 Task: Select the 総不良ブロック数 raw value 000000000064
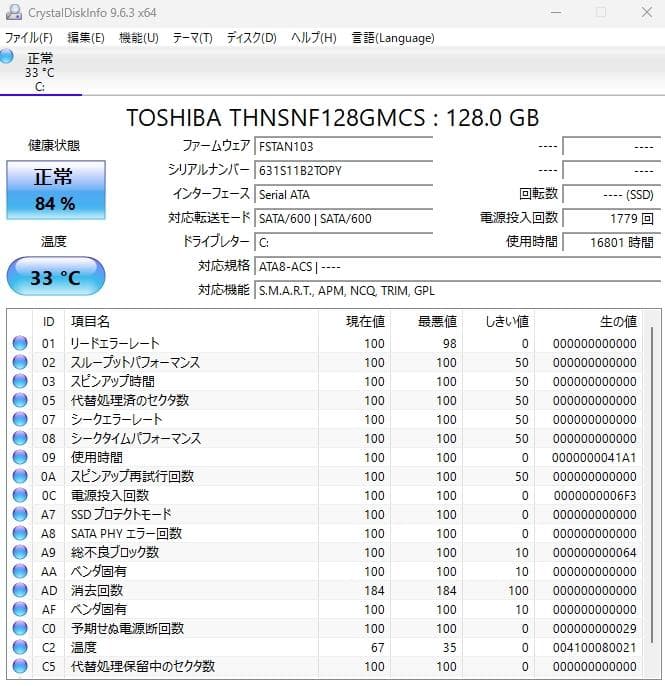click(595, 553)
